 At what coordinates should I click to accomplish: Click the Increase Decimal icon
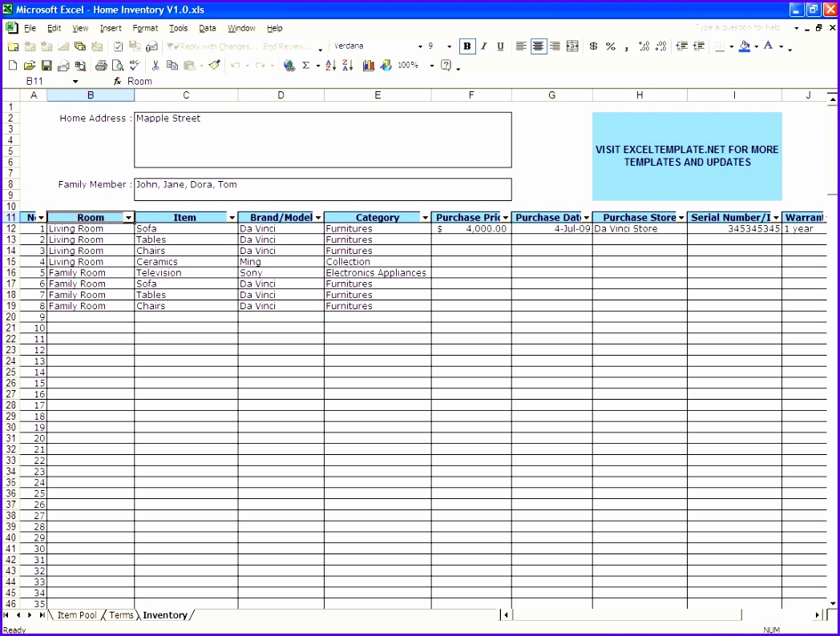click(x=645, y=46)
